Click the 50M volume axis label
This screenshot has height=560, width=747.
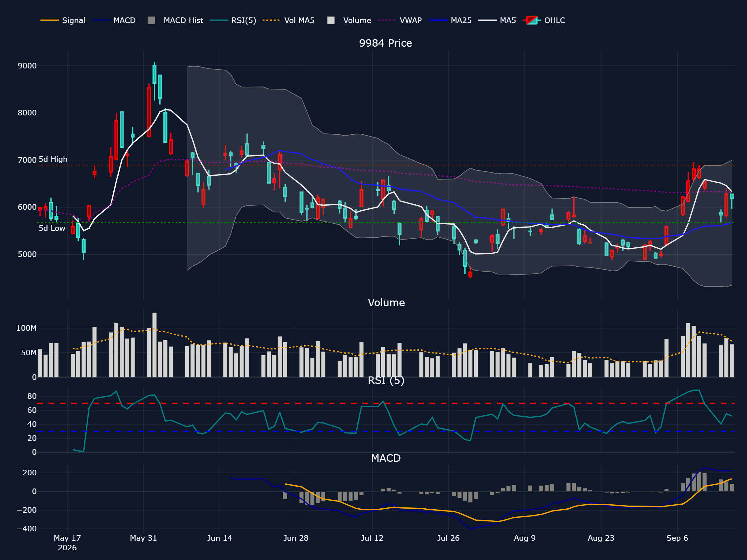pos(29,353)
